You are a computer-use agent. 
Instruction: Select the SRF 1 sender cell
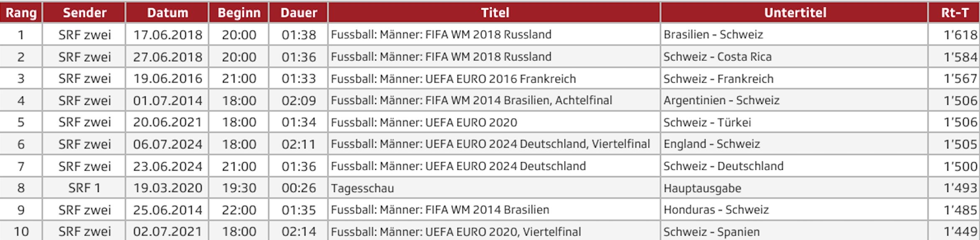(x=85, y=188)
